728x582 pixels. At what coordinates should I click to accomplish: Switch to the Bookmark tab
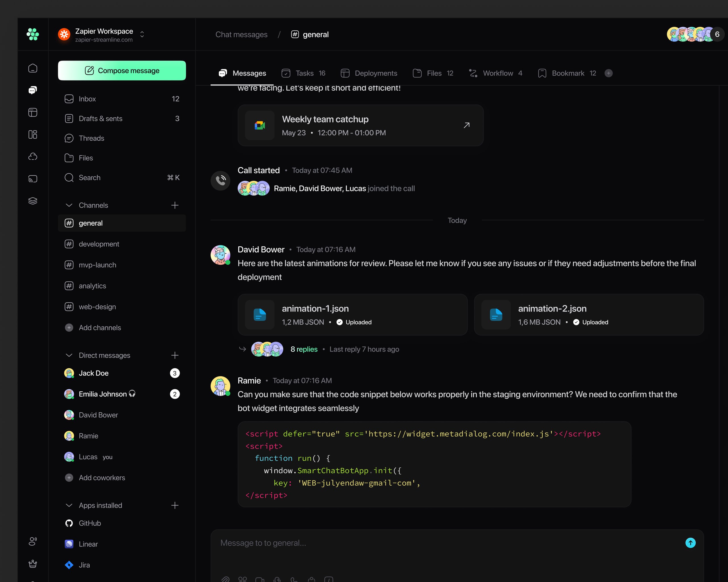tap(566, 73)
